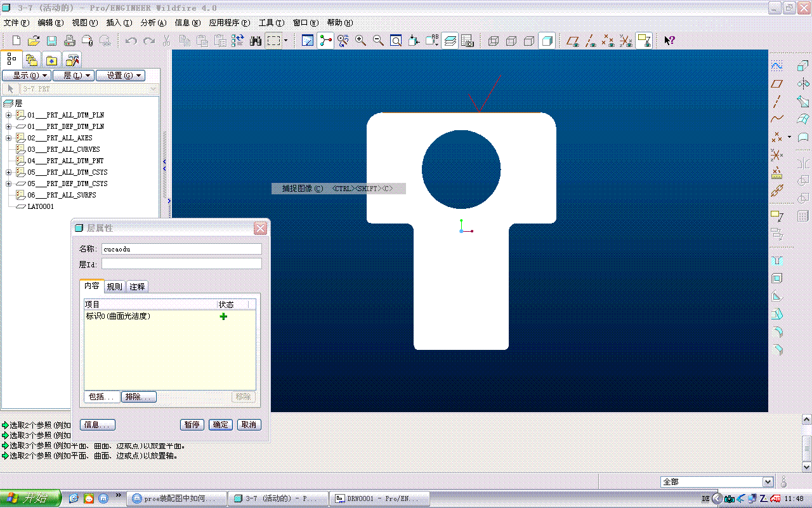Open the 文件 menu
Image resolution: width=812 pixels, height=508 pixels.
(x=16, y=23)
